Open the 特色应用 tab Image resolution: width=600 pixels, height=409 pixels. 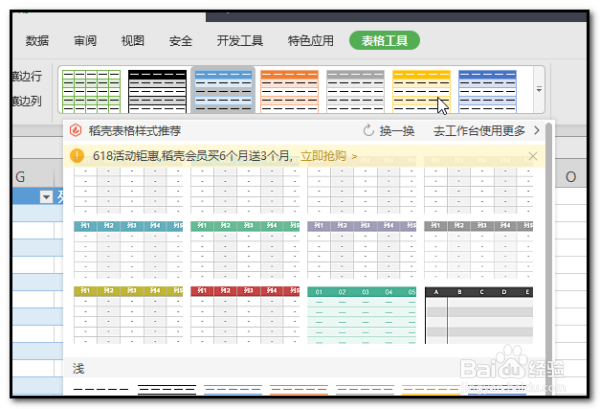[x=311, y=41]
